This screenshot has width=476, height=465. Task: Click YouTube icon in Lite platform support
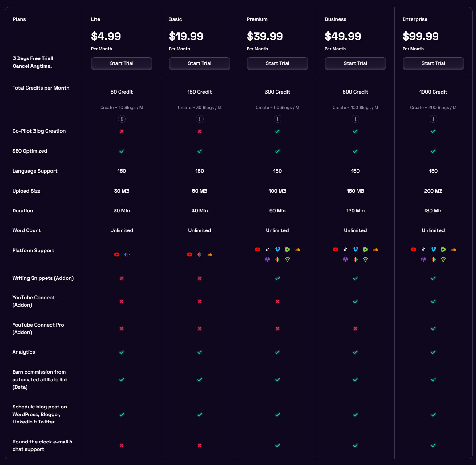click(117, 255)
